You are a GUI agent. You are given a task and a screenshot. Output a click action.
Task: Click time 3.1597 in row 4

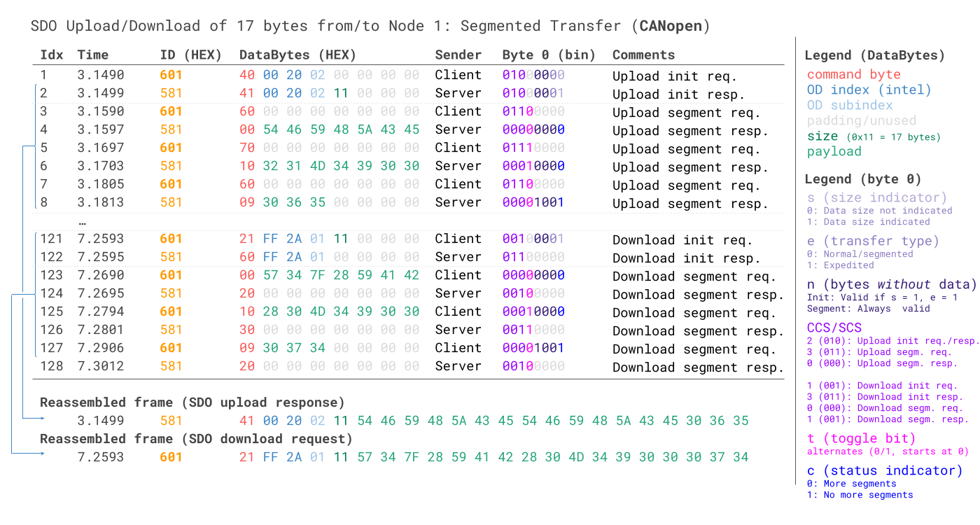click(100, 129)
